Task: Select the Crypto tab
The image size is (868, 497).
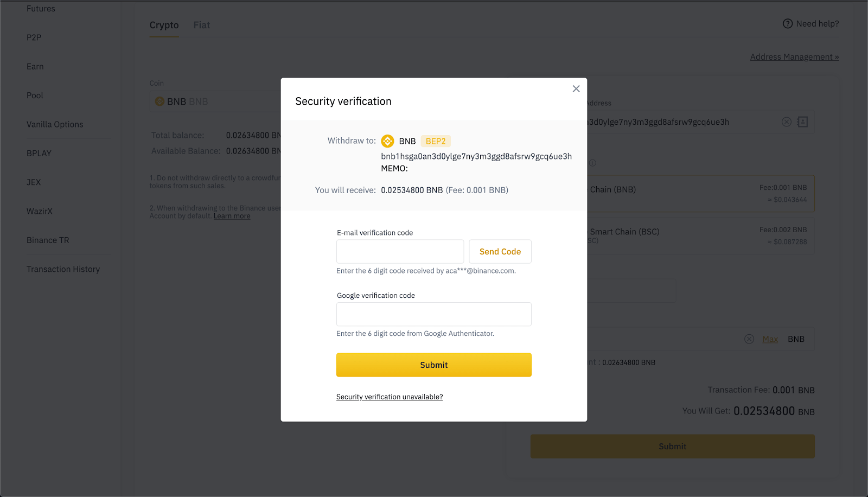Action: coord(164,25)
